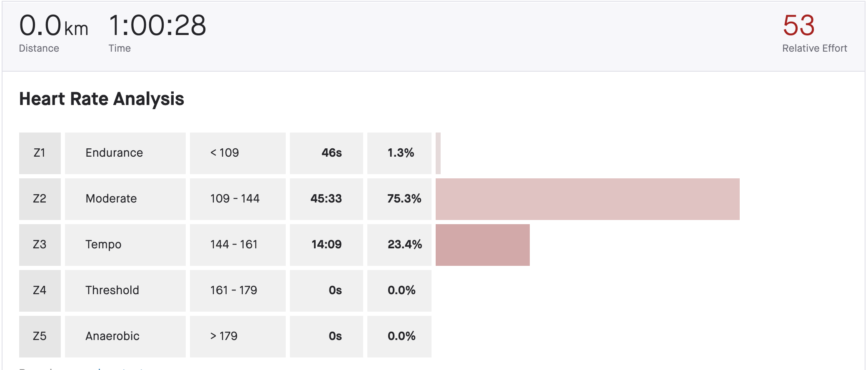Click the 109 - 144 heart rate range
The image size is (868, 370).
point(235,199)
